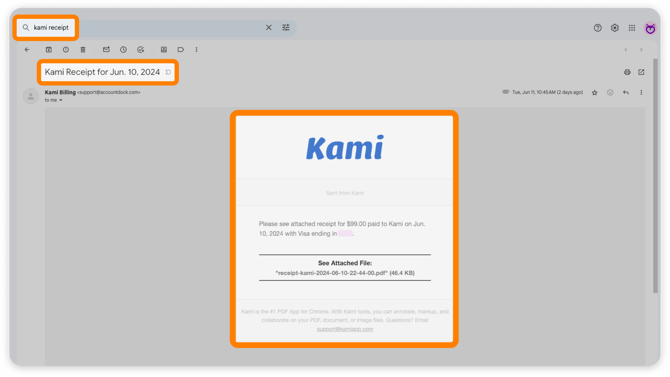
Task: Open the support@kamiapp.com link
Action: click(345, 329)
